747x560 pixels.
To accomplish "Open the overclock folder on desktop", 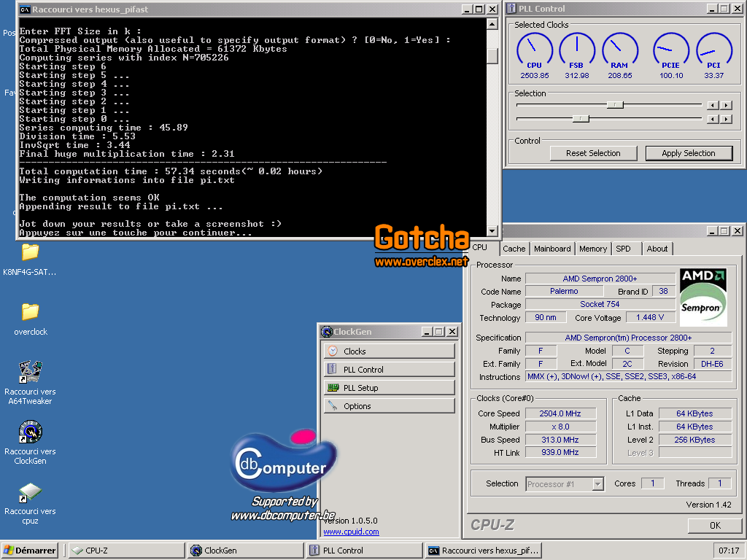I will [x=30, y=312].
